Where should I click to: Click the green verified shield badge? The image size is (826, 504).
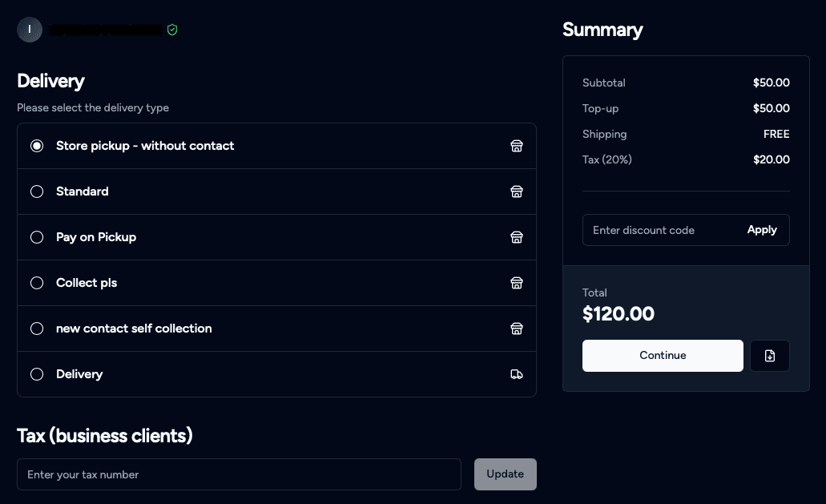172,30
